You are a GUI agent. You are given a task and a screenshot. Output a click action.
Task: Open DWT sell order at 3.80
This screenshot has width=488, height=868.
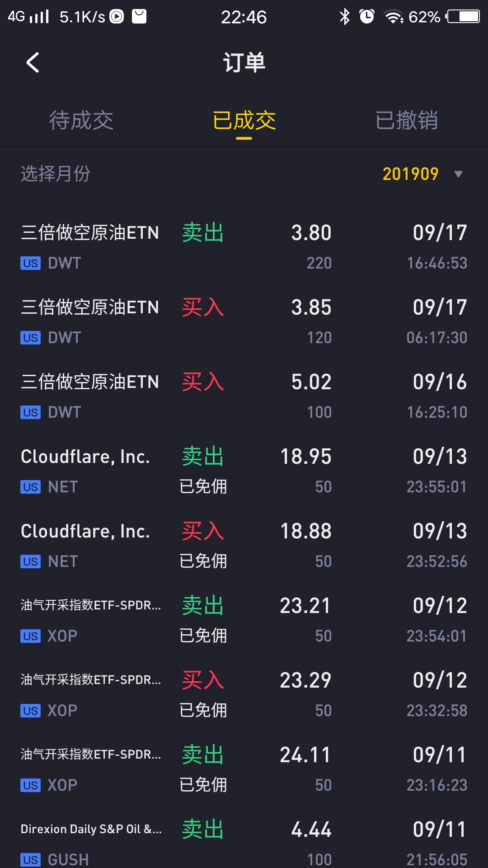[244, 247]
